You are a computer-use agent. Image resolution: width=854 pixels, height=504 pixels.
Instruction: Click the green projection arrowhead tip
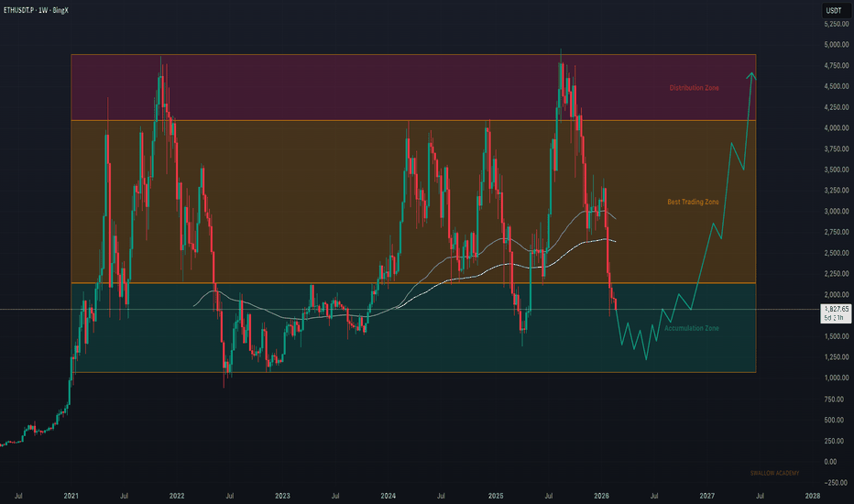pos(751,73)
